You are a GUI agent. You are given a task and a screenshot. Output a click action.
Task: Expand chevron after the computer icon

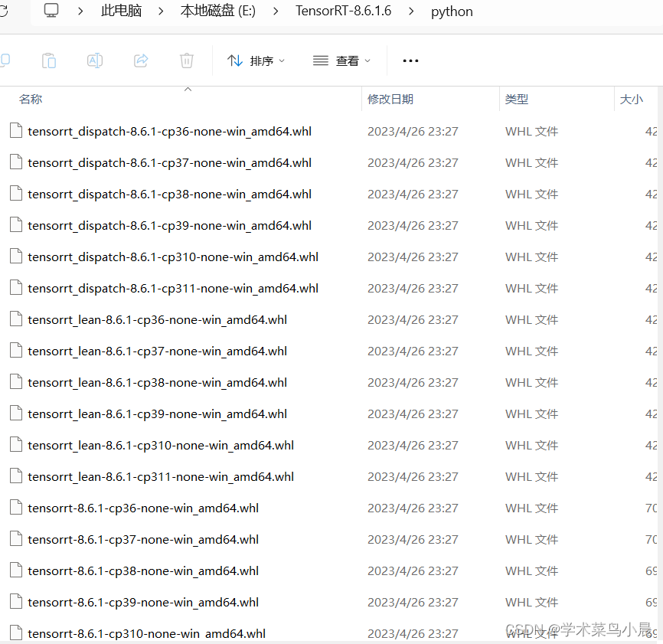point(80,11)
